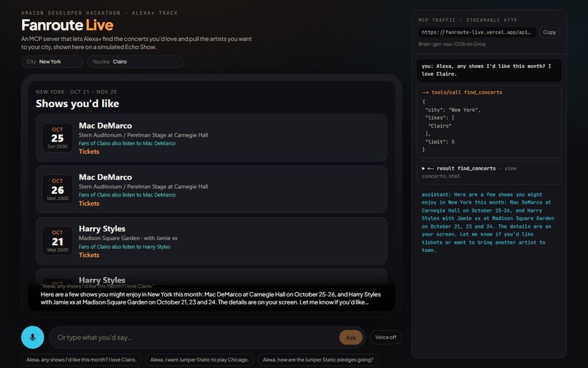This screenshot has width=588, height=368.
Task: Click 'Fans of Clairo also listen to Harry Styles'
Action: tap(124, 247)
